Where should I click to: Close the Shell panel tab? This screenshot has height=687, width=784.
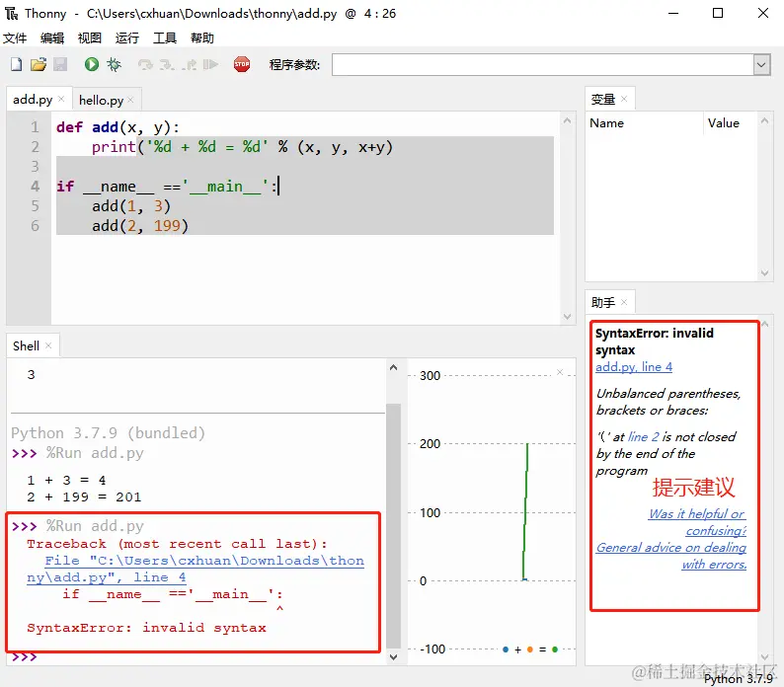(48, 345)
